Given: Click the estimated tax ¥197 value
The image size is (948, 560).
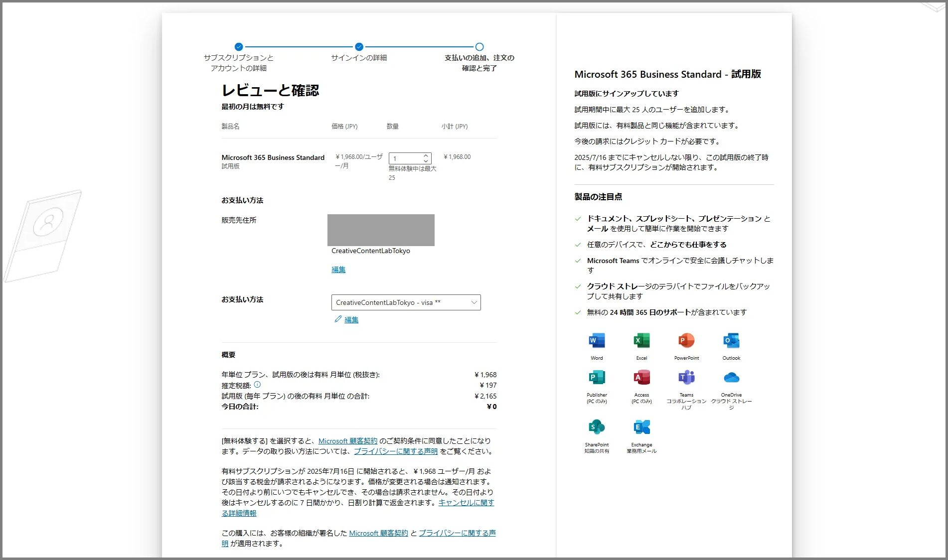Looking at the screenshot, I should tap(488, 385).
